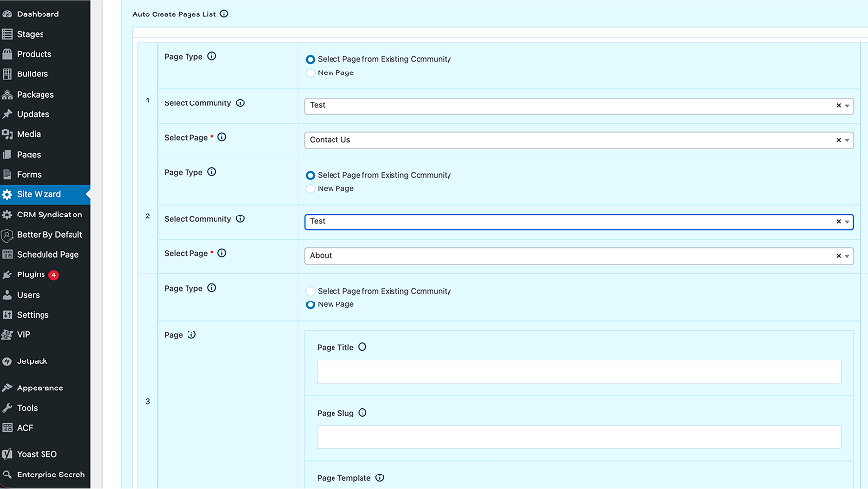Click the Jetpack icon in sidebar
Screen dimensions: 868x489
pyautogui.click(x=7, y=361)
